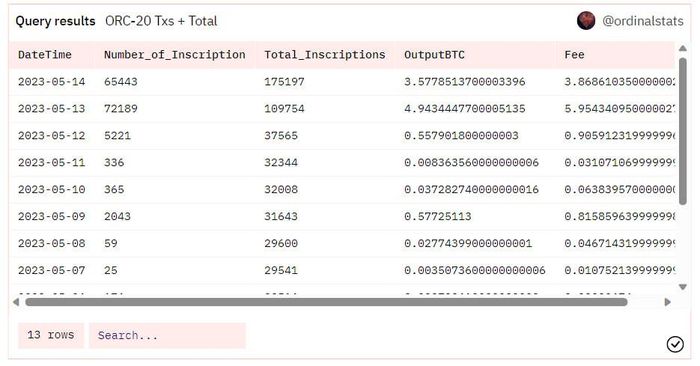This screenshot has height=366, width=700.
Task: Select the total inscriptions cell 32008
Action: click(281, 189)
